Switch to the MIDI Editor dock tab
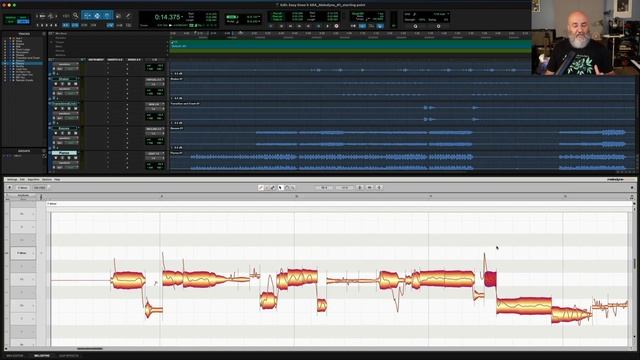The width and height of the screenshot is (640, 360). pos(15,356)
